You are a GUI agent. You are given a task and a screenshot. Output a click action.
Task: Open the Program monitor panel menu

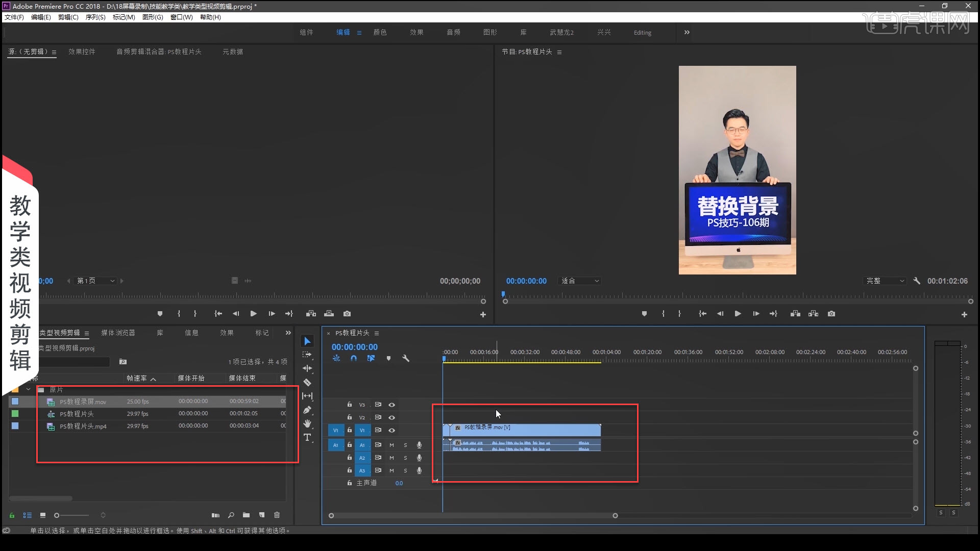tap(559, 52)
